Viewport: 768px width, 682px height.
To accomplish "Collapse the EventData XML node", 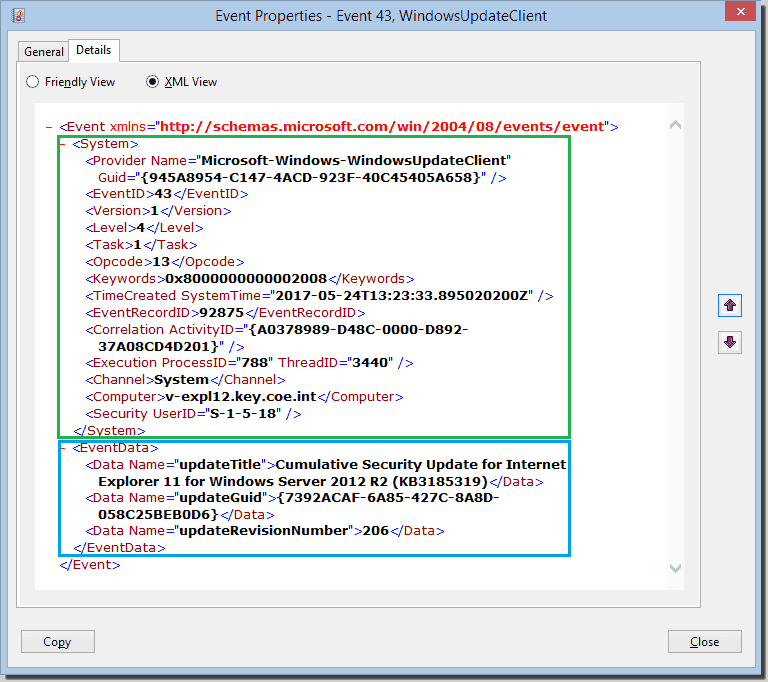I will [63, 448].
